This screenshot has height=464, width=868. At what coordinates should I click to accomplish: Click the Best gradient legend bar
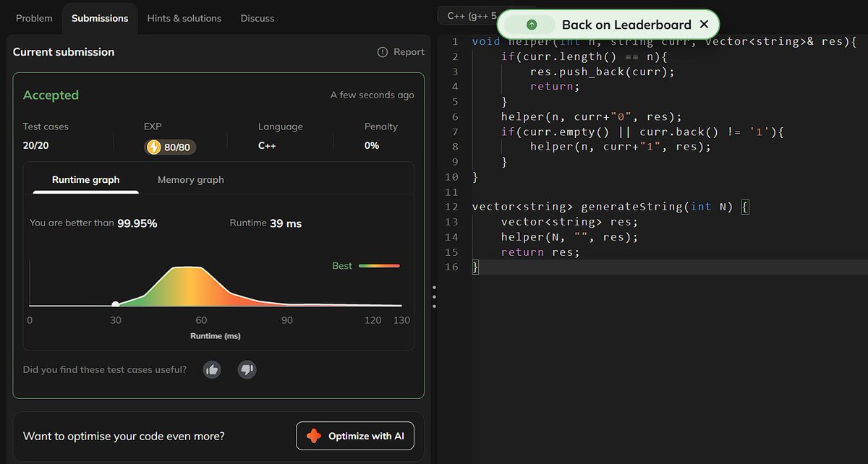(x=379, y=265)
